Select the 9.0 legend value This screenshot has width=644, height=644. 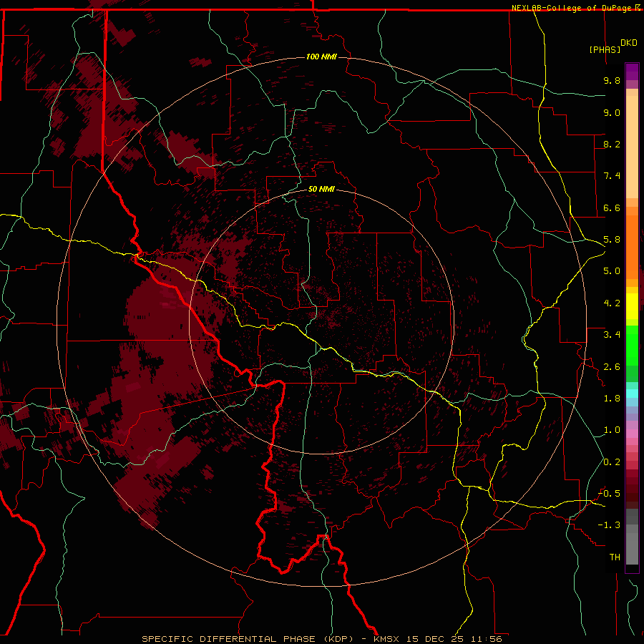pyautogui.click(x=612, y=112)
